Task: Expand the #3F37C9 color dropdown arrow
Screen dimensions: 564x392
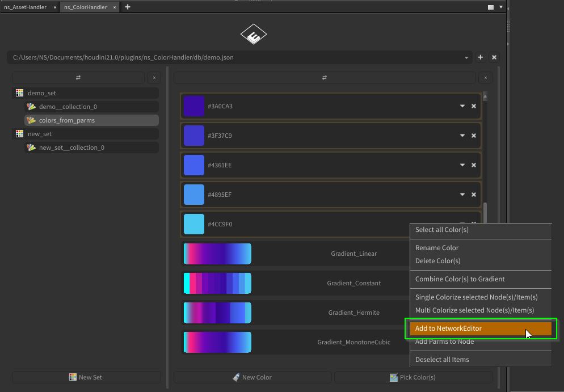Action: pyautogui.click(x=462, y=136)
